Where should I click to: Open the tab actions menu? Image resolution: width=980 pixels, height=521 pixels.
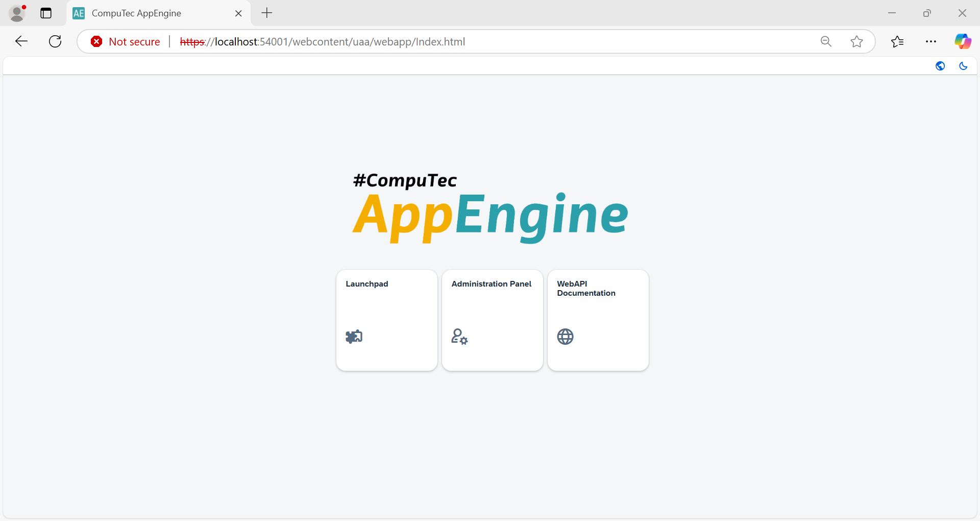(46, 13)
